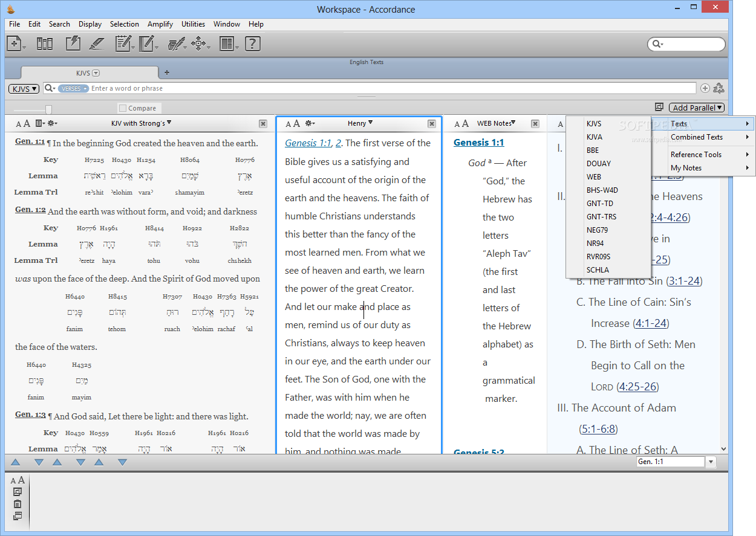
Task: Expand the Combined Texts submenu
Action: (x=711, y=137)
